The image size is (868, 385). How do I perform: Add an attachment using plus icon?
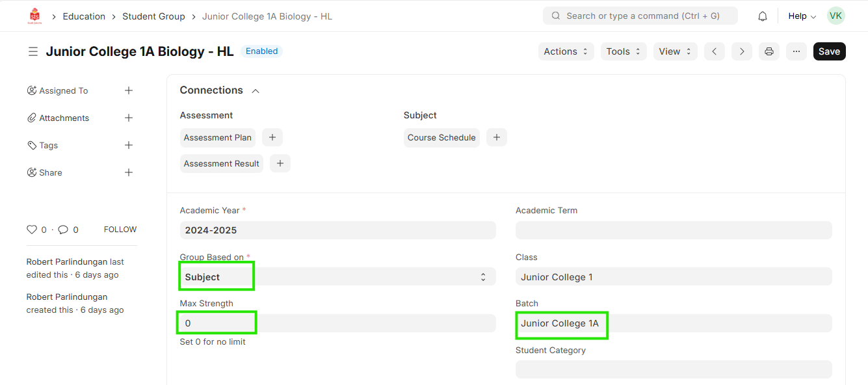pyautogui.click(x=129, y=118)
